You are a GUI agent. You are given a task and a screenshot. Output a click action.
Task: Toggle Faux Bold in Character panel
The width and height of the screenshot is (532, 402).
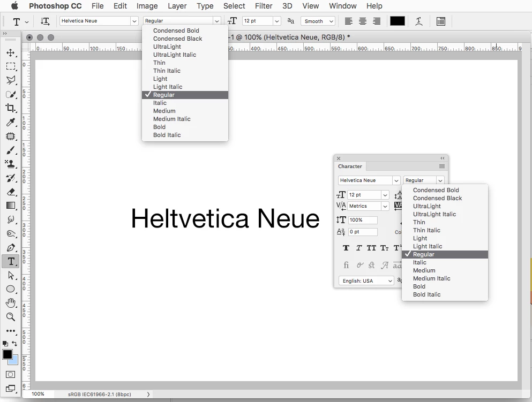(x=346, y=248)
